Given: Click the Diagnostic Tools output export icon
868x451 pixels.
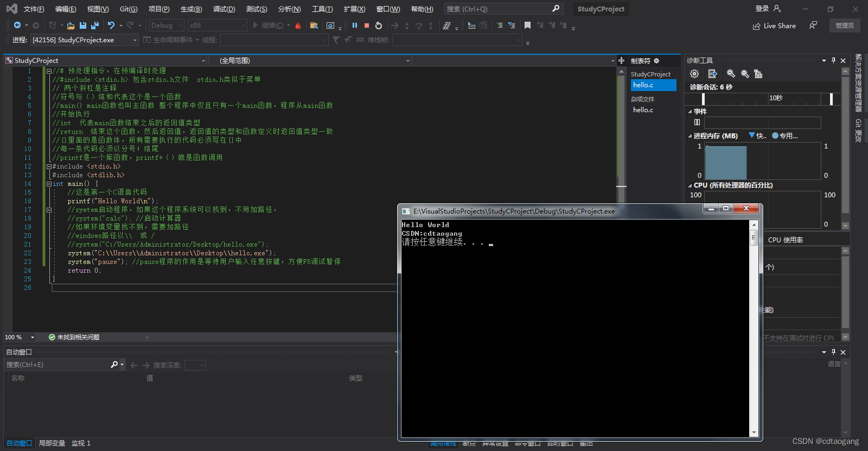Looking at the screenshot, I should click(x=712, y=74).
